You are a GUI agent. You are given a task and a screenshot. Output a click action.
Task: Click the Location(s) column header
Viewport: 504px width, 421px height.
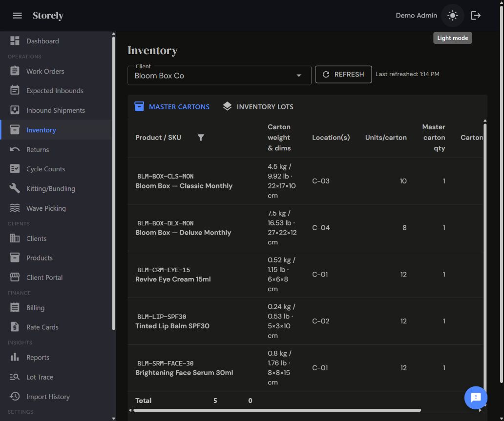tap(331, 138)
